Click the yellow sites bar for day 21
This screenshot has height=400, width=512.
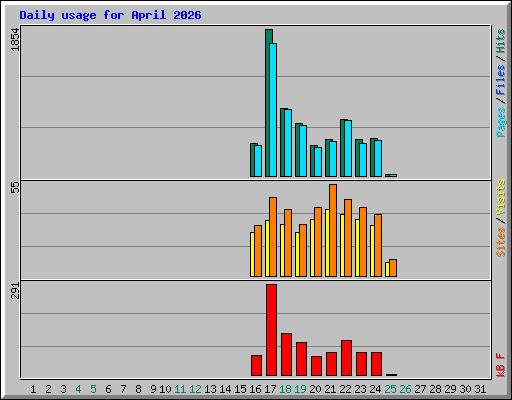pyautogui.click(x=327, y=243)
